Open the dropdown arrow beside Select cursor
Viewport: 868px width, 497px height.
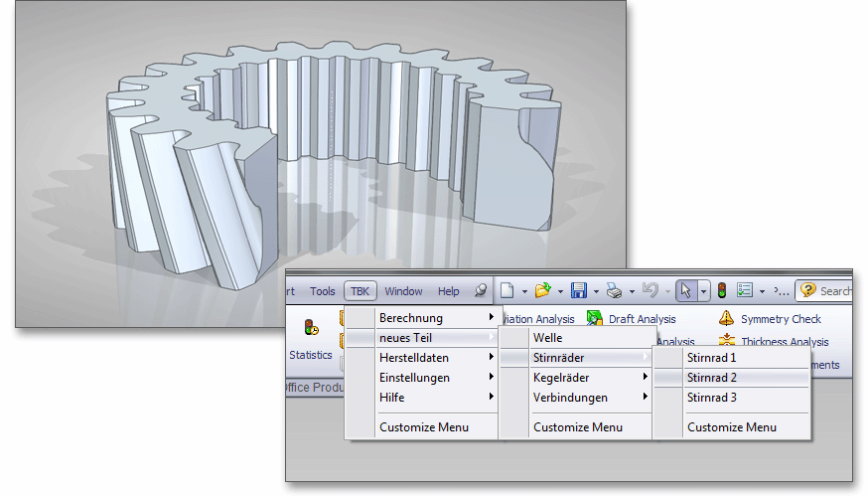[703, 291]
